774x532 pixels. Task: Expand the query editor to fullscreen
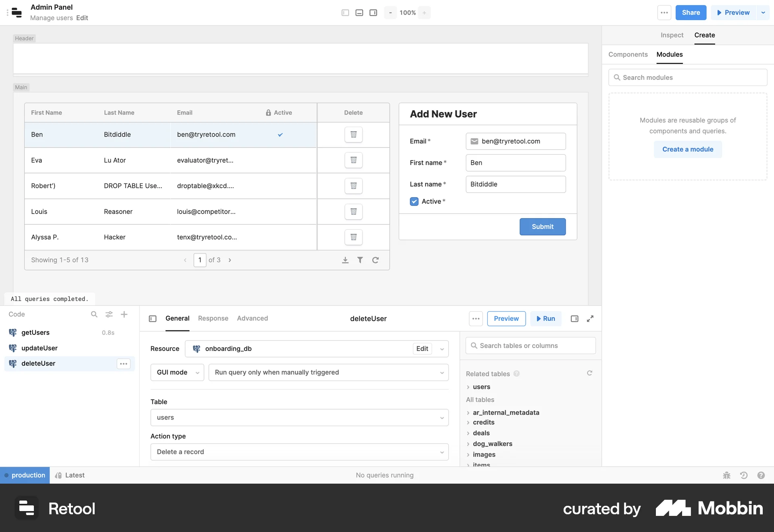pos(590,318)
